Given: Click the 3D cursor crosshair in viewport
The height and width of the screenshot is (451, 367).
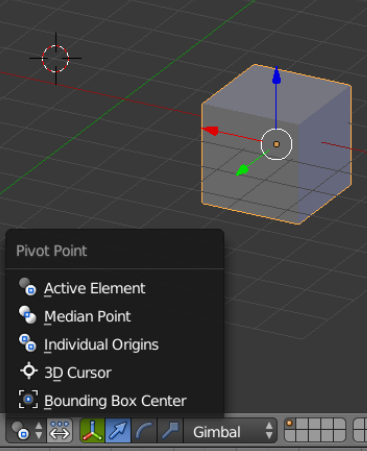Looking at the screenshot, I should click(55, 59).
